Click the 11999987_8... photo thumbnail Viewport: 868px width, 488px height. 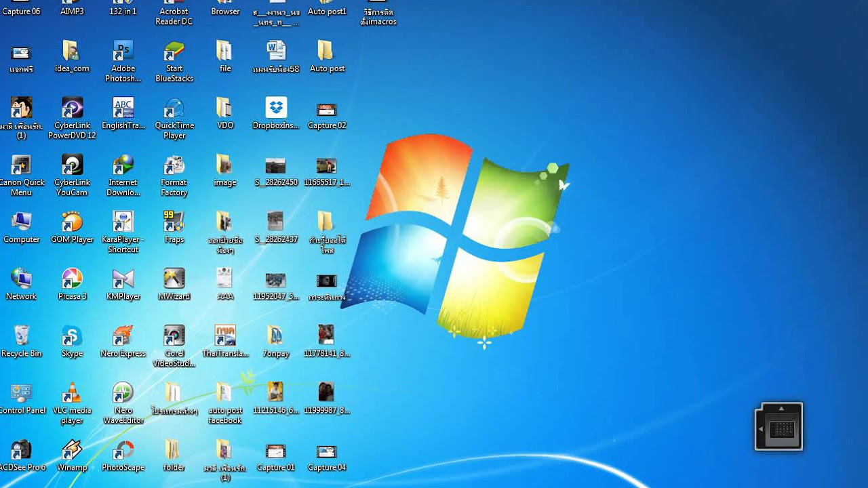(327, 393)
